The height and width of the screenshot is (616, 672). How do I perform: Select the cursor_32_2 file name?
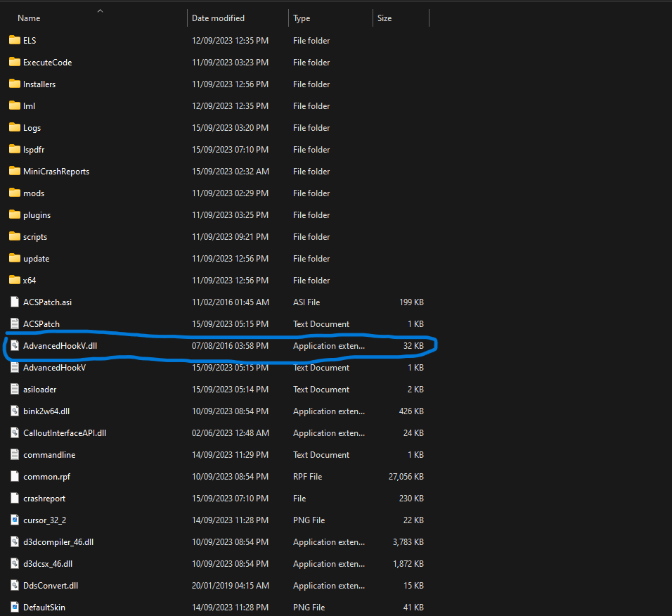point(44,520)
